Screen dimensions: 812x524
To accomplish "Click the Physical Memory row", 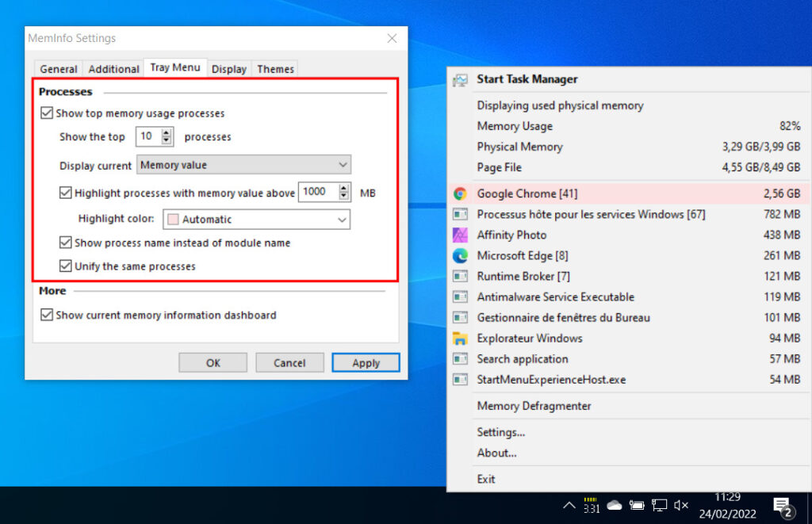I will point(629,147).
